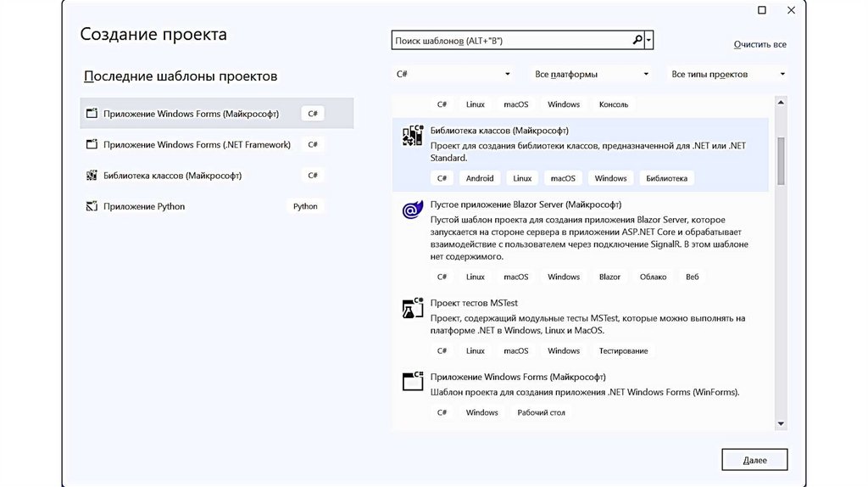Click C# tag beside Windows Forms (.NET Framework)
Viewport: 868px width, 487px height.
313,144
